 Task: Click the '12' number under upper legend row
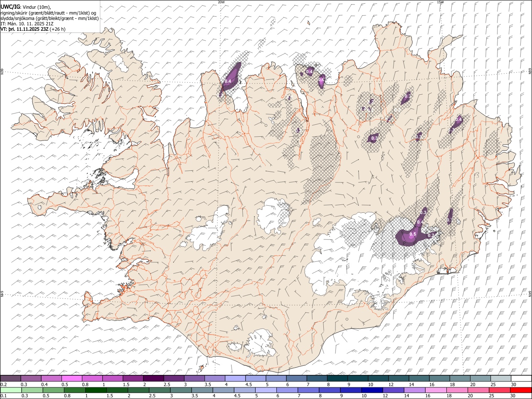pos(390,384)
